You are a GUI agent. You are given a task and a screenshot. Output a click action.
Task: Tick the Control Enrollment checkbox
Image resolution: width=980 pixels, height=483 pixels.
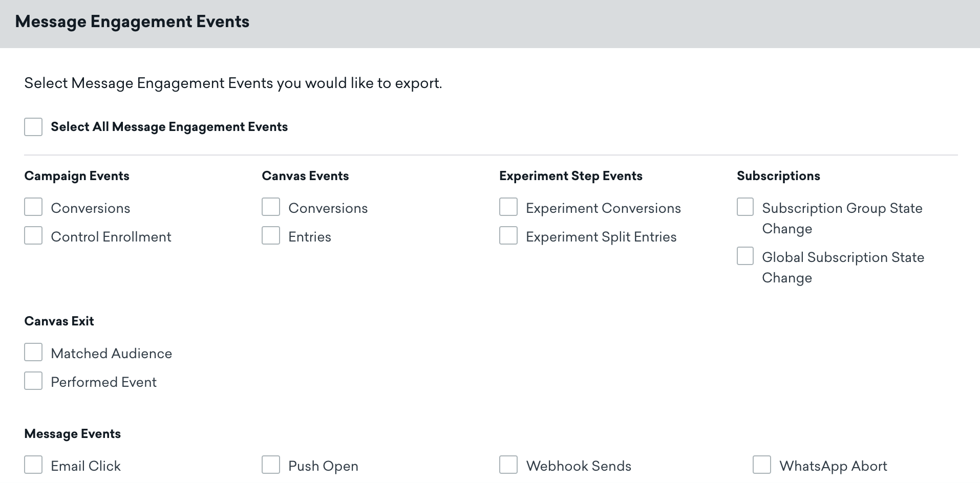(x=33, y=236)
